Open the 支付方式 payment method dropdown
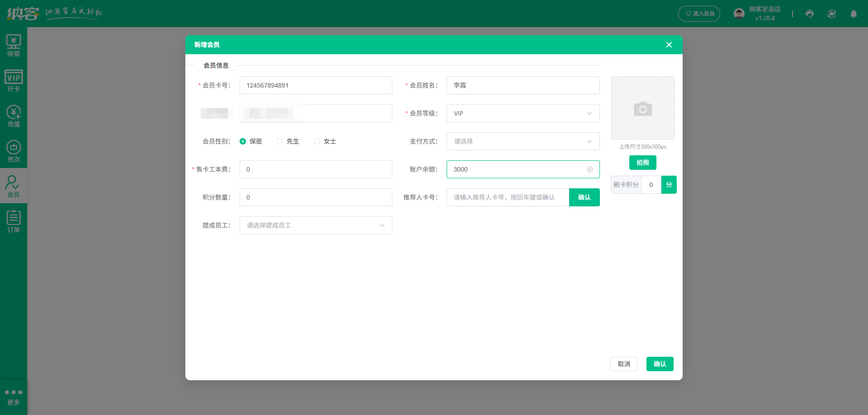Image resolution: width=868 pixels, height=415 pixels. [523, 141]
